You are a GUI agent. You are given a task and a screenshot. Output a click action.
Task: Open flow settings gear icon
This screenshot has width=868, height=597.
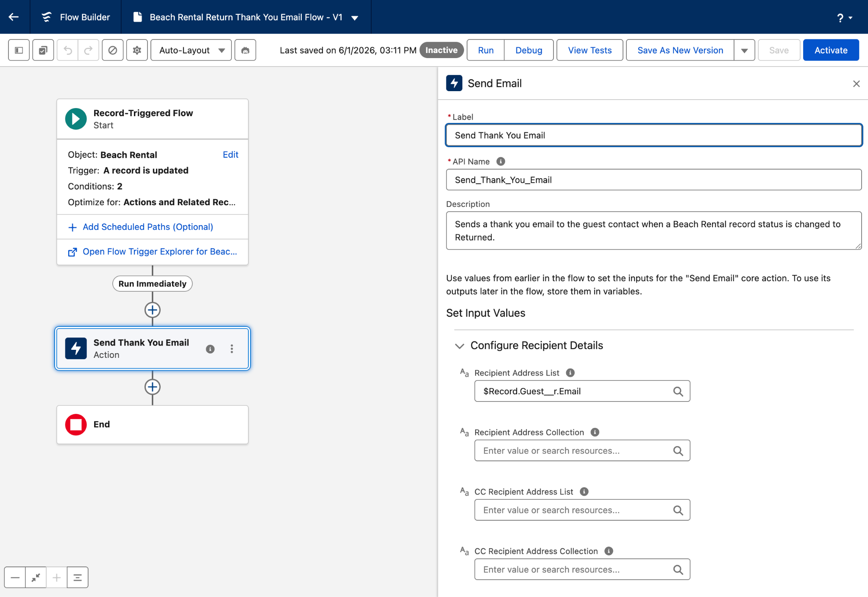click(137, 50)
